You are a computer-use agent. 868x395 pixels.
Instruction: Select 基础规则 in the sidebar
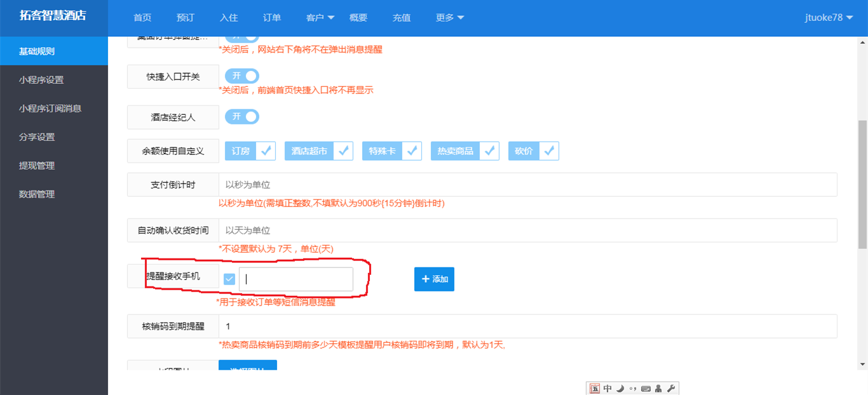pos(54,51)
